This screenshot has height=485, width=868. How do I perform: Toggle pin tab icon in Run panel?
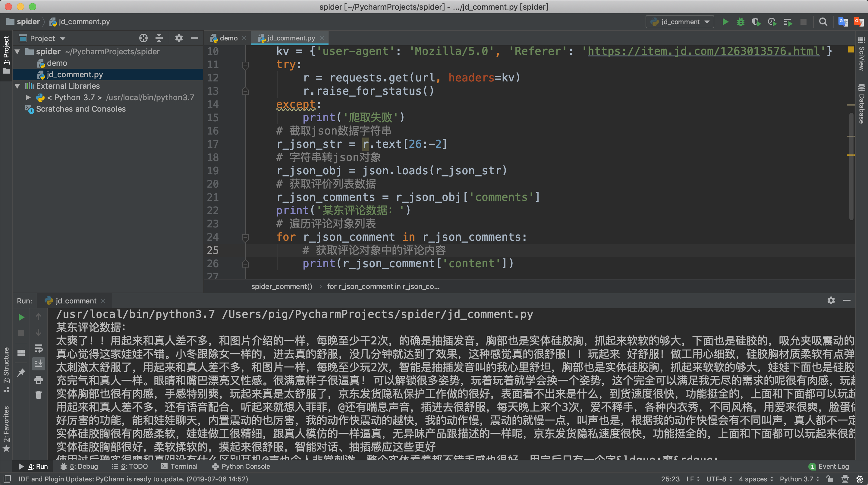(x=21, y=372)
